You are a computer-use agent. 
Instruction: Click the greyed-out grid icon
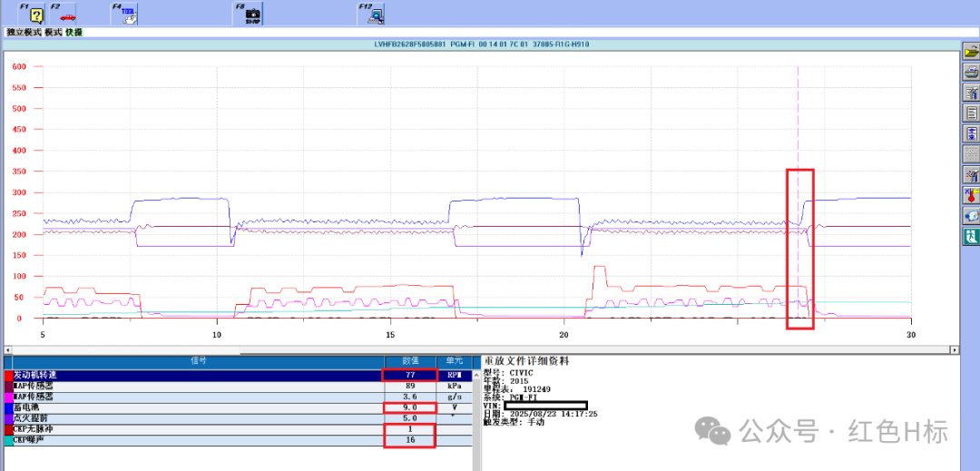click(x=971, y=154)
